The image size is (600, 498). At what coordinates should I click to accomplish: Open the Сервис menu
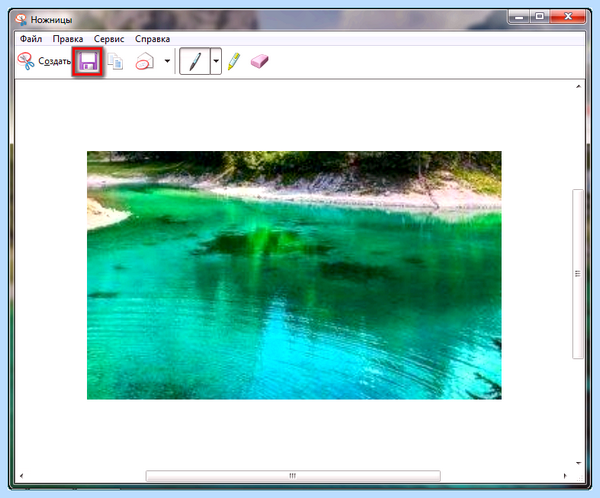pyautogui.click(x=109, y=39)
